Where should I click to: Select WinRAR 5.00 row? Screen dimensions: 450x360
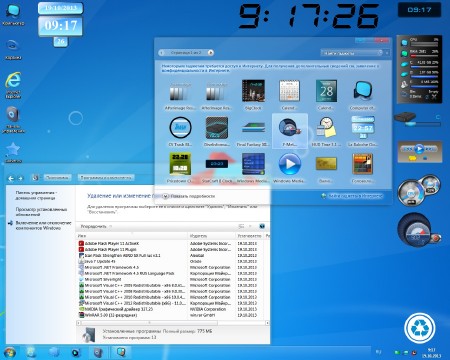click(172, 315)
